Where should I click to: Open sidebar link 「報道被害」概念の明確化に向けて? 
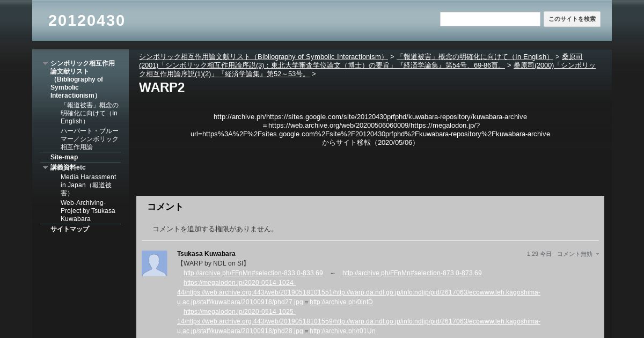(x=90, y=113)
